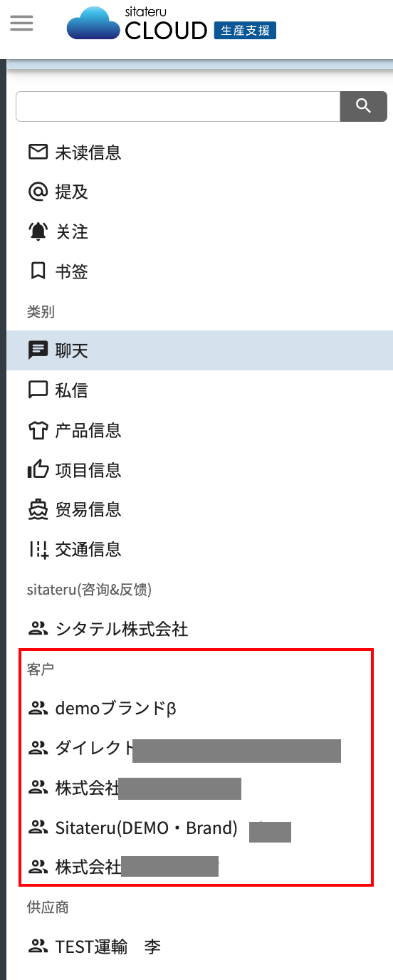Click the icon beside 交通信息
This screenshot has height=980, width=393.
tap(38, 549)
